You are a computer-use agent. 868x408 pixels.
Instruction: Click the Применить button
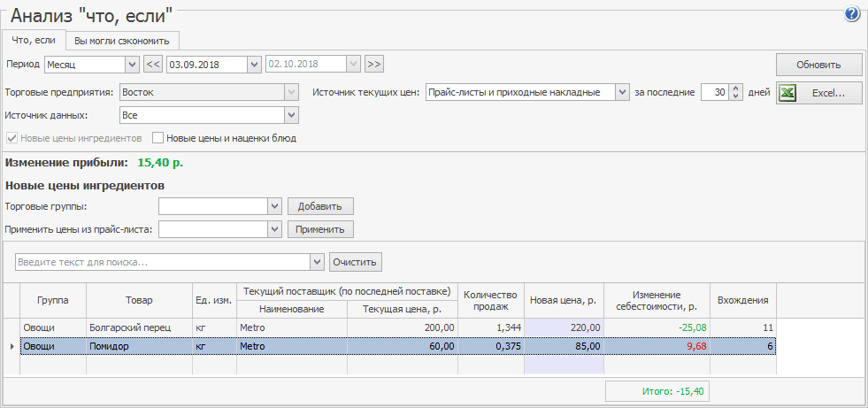tap(320, 229)
